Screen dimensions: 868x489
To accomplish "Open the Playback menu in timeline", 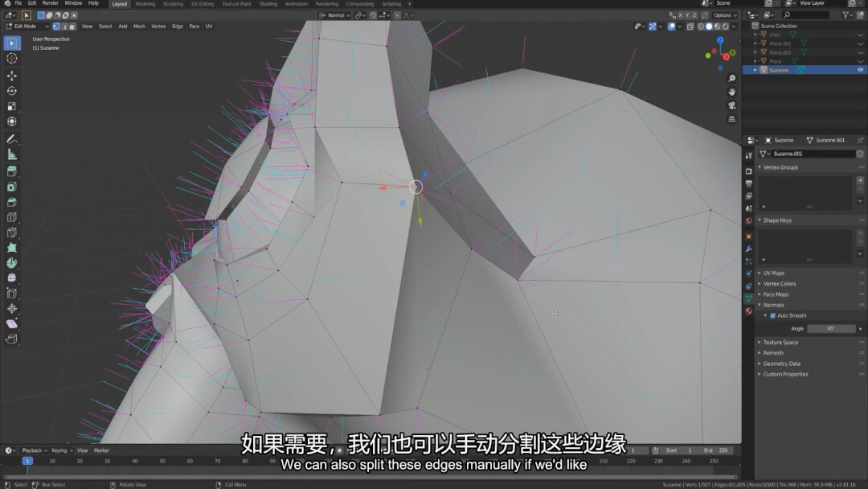I will coord(35,450).
